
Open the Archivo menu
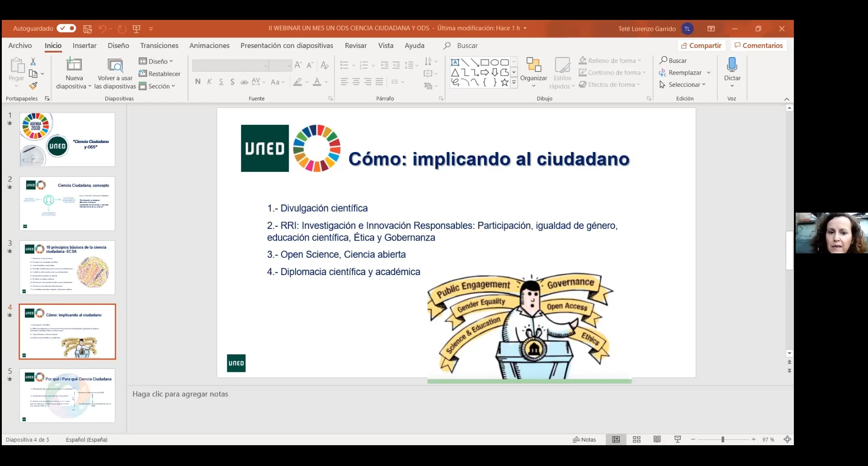coord(20,45)
